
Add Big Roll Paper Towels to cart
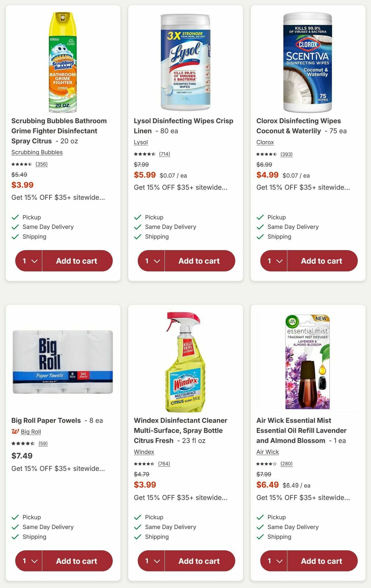click(77, 561)
